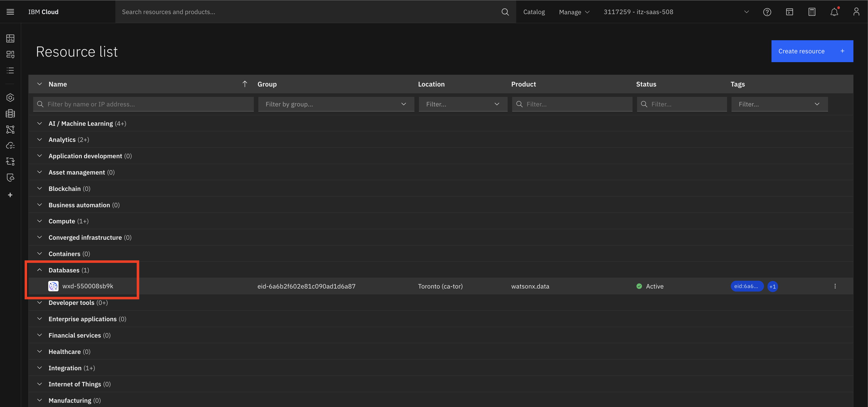Open the hexagon icon in left sidebar
Viewport: 868px width, 407px height.
(10, 97)
